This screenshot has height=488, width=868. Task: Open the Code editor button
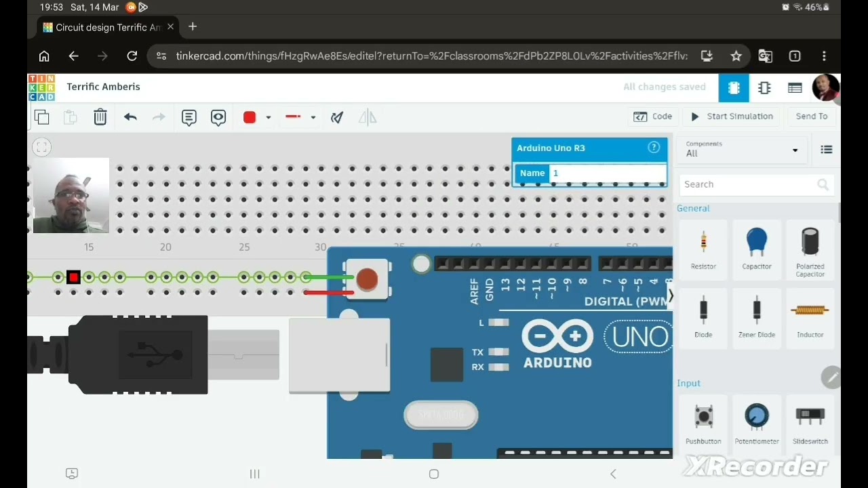pos(652,117)
